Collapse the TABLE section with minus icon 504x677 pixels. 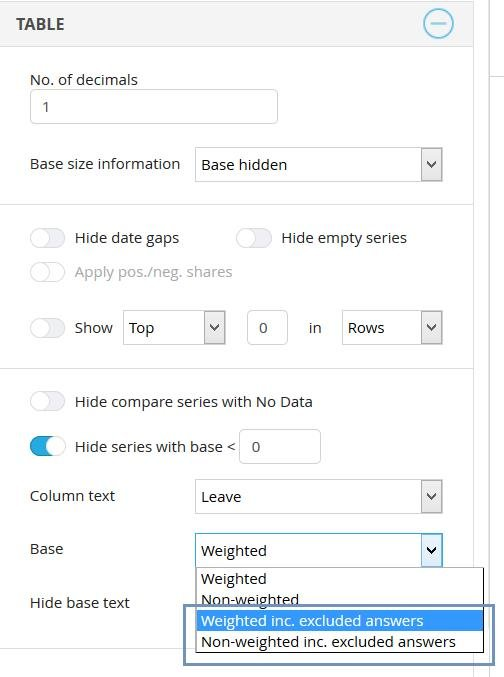point(438,23)
